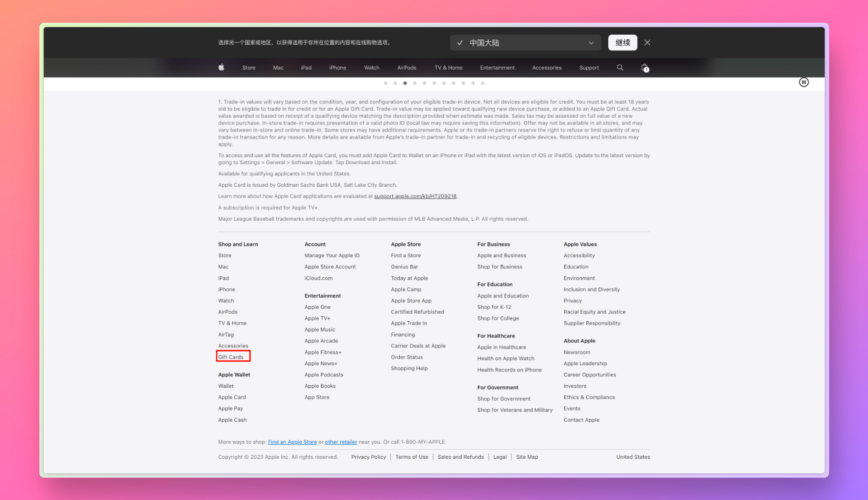Click Terms of Use link

[x=412, y=457]
